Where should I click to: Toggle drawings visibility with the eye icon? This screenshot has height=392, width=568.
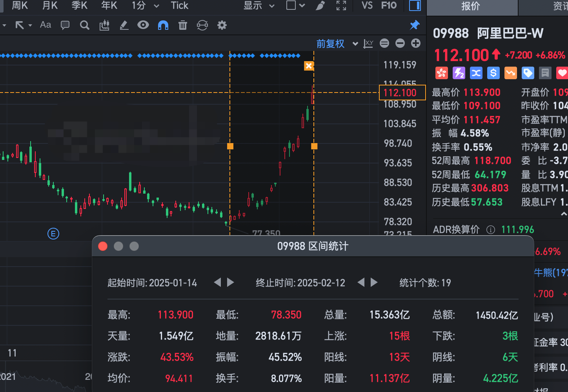143,25
